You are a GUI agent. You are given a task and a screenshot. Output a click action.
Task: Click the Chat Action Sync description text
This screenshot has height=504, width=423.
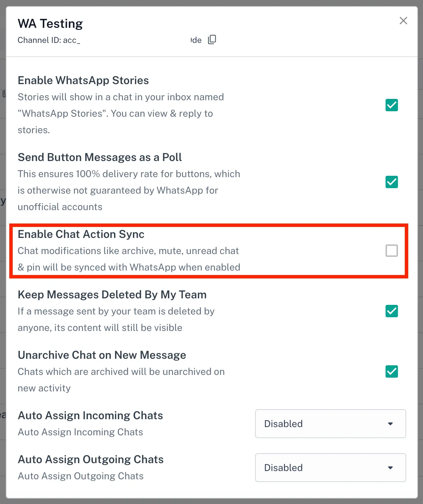128,259
